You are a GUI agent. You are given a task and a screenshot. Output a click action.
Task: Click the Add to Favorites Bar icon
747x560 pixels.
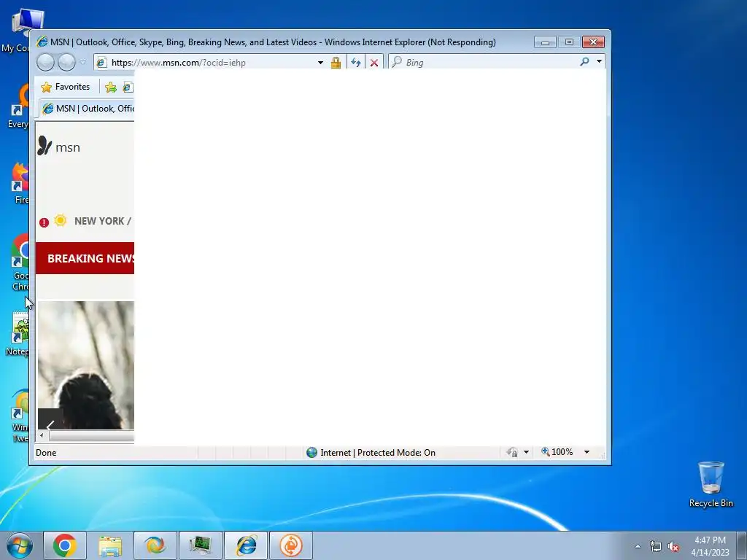[111, 87]
